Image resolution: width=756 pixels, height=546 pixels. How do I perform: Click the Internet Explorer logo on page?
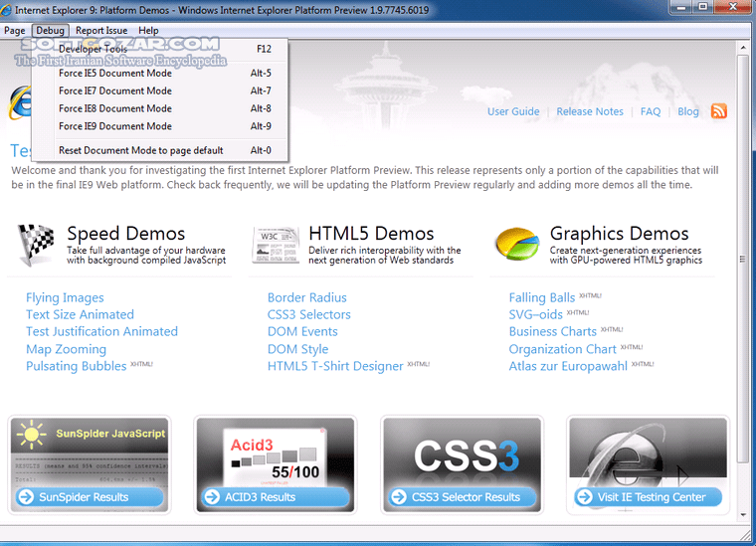[x=19, y=102]
